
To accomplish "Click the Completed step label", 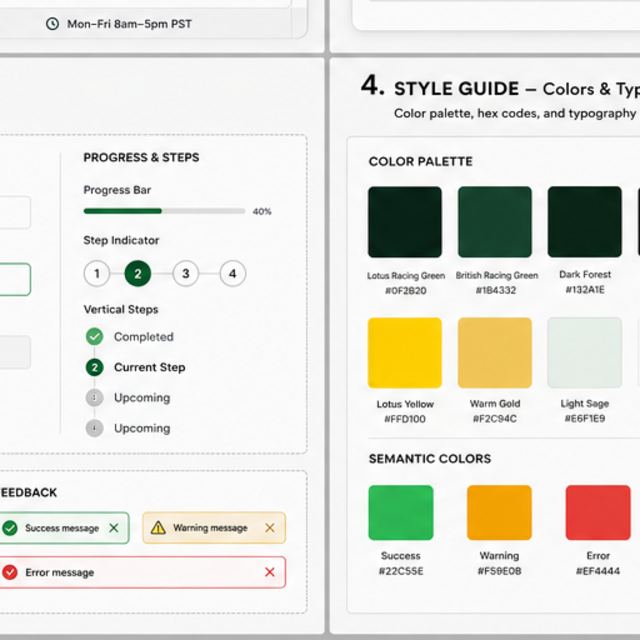I will (144, 337).
